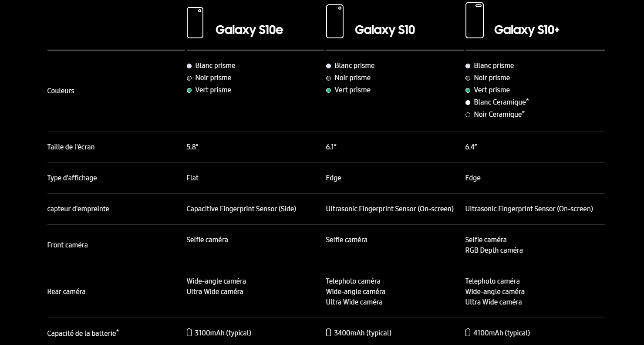Open the Galaxy S10e heading
This screenshot has height=345, width=644.
point(249,30)
